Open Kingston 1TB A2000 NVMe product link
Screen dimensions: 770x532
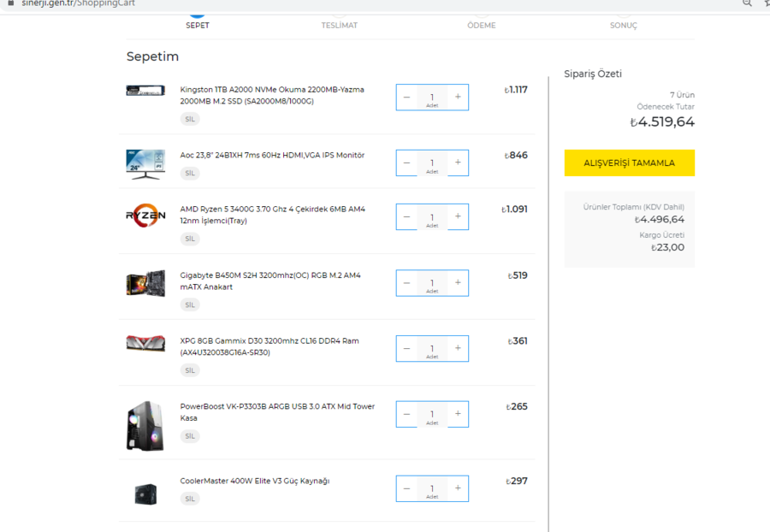[272, 95]
